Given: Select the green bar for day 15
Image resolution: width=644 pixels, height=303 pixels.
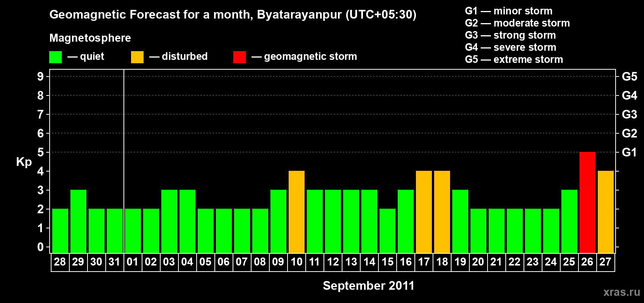Looking at the screenshot, I should (388, 231).
